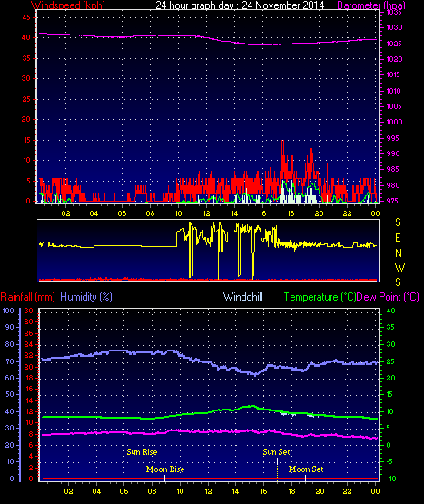Click the 15 windspeed axis value

pyautogui.click(x=26, y=140)
